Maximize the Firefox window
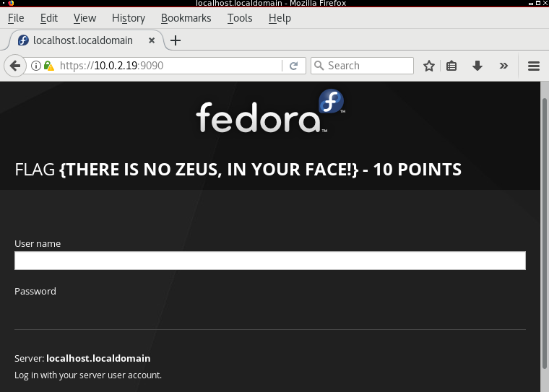This screenshot has width=549, height=392. [538, 3]
